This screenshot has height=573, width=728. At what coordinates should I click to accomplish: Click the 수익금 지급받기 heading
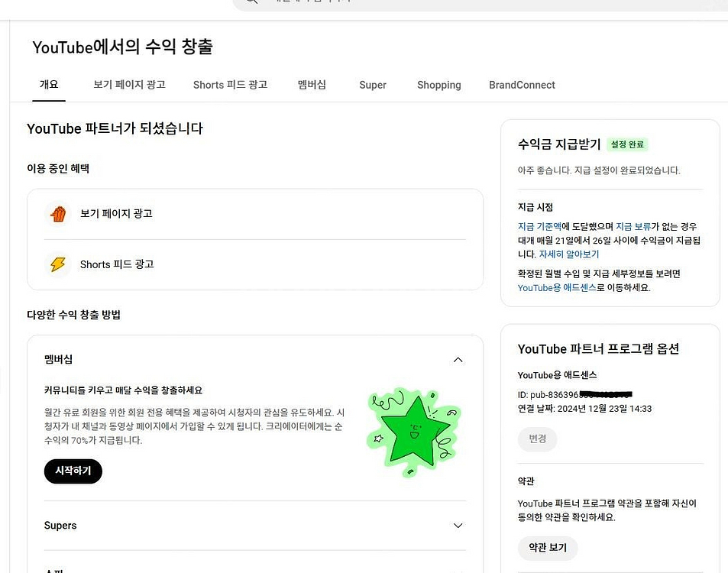(x=559, y=144)
